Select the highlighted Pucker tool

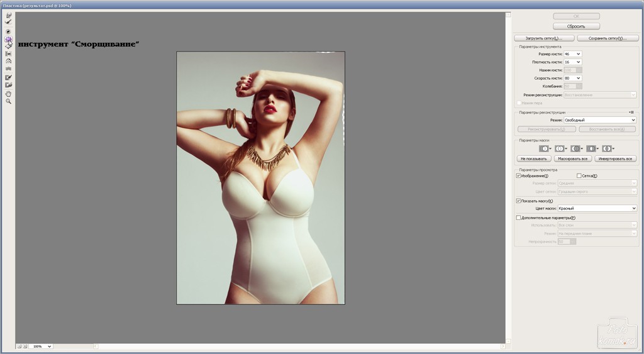8,39
